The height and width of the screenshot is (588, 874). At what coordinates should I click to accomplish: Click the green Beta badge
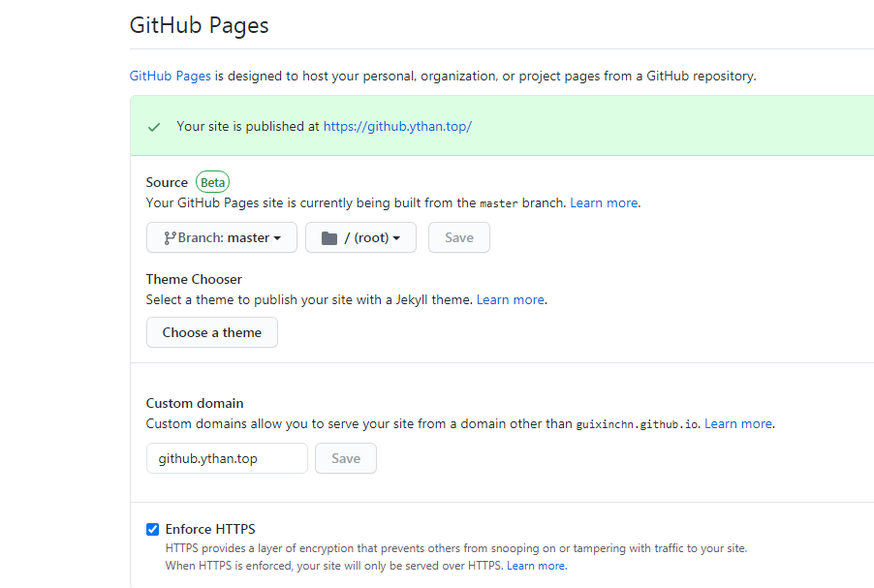tap(213, 182)
